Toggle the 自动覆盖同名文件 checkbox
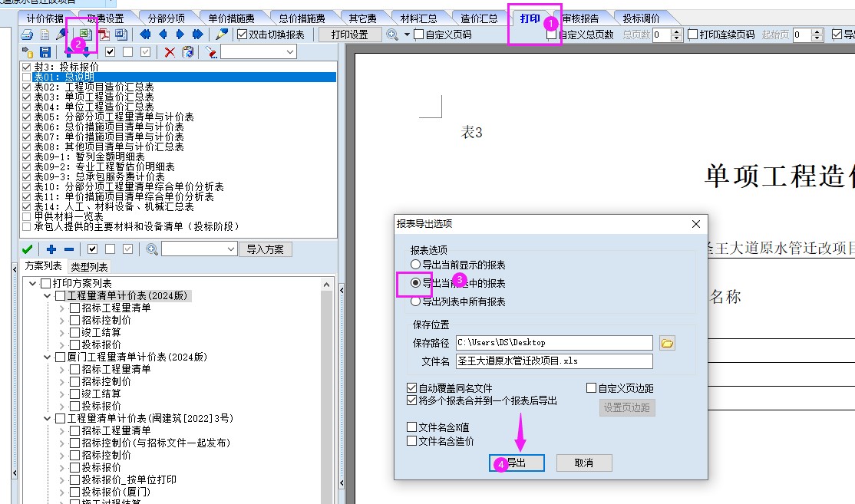Image resolution: width=855 pixels, height=504 pixels. tap(411, 388)
